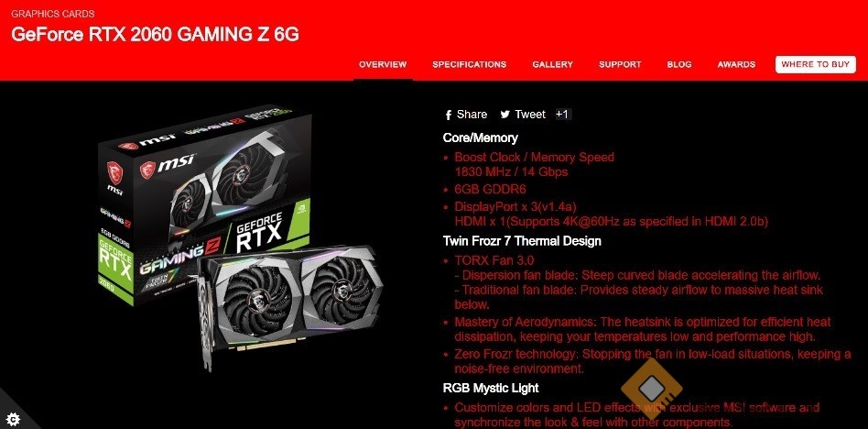Click the Twin Frozr 7 Thermal Design heading
Viewport: 868px width, 429px height.
pos(522,241)
